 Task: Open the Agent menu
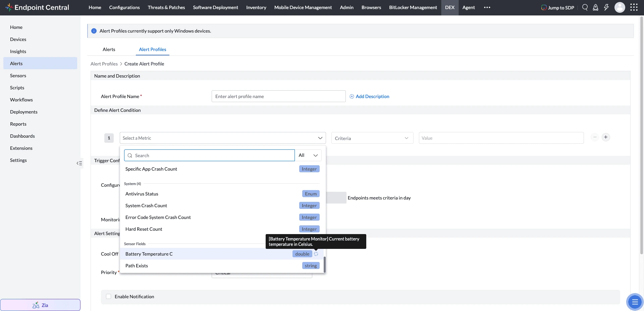469,7
